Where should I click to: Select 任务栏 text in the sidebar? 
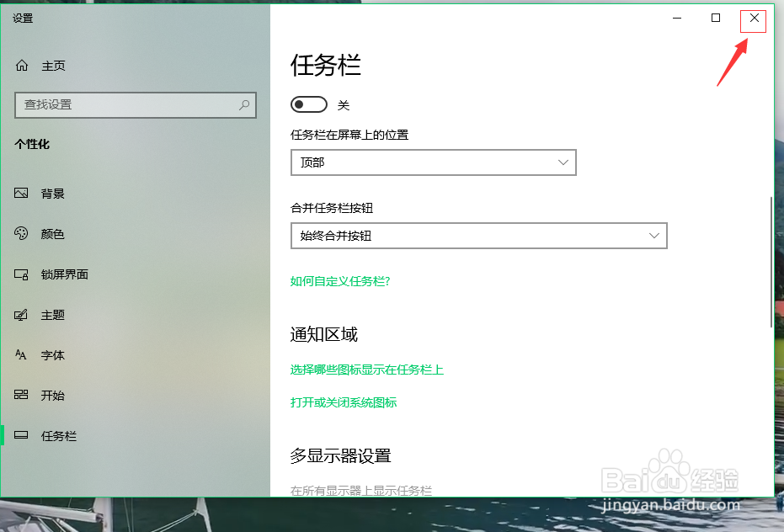(59, 436)
